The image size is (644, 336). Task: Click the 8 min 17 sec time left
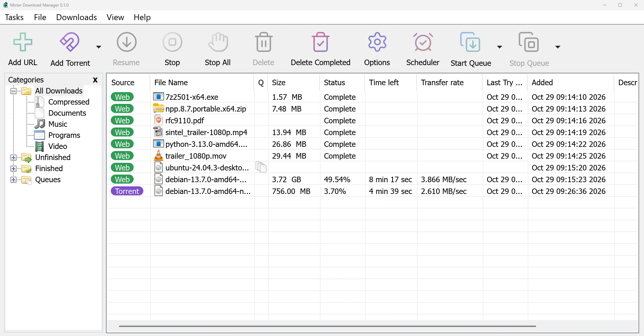391,179
